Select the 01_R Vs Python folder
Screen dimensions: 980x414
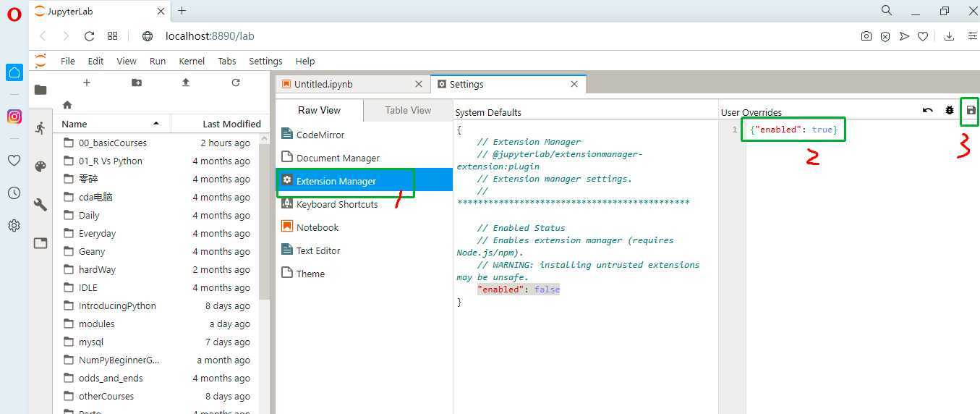click(x=157, y=161)
